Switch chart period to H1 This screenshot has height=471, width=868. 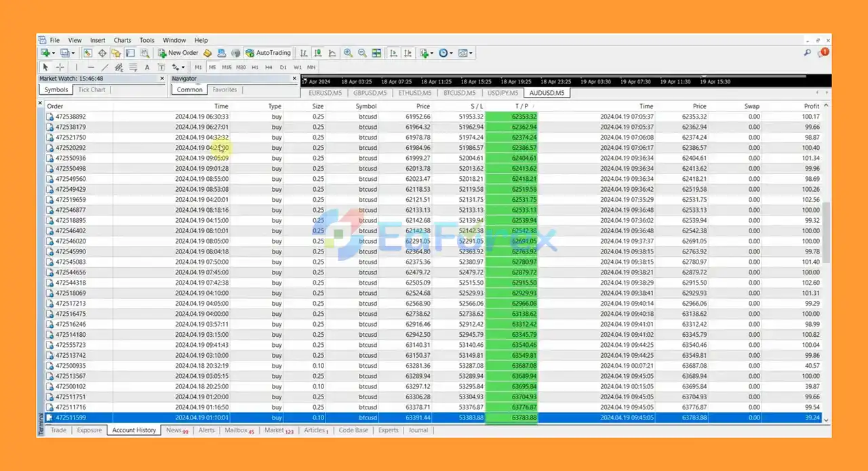click(255, 67)
